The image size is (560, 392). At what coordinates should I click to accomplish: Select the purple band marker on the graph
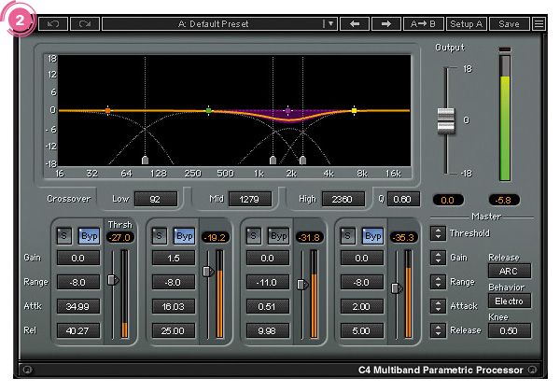click(x=287, y=111)
